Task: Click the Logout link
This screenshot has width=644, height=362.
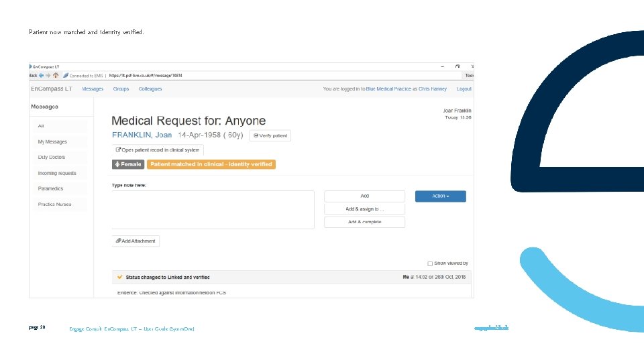Action: coord(464,89)
